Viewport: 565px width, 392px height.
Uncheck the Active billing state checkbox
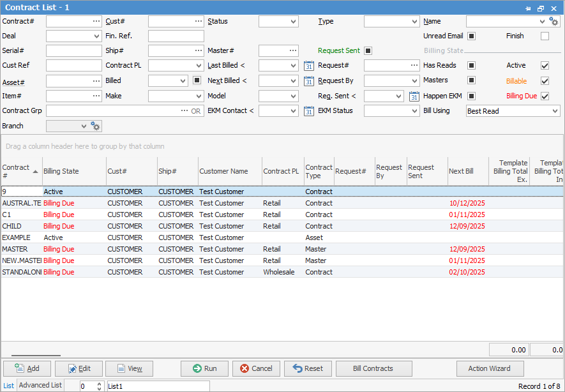pos(545,65)
